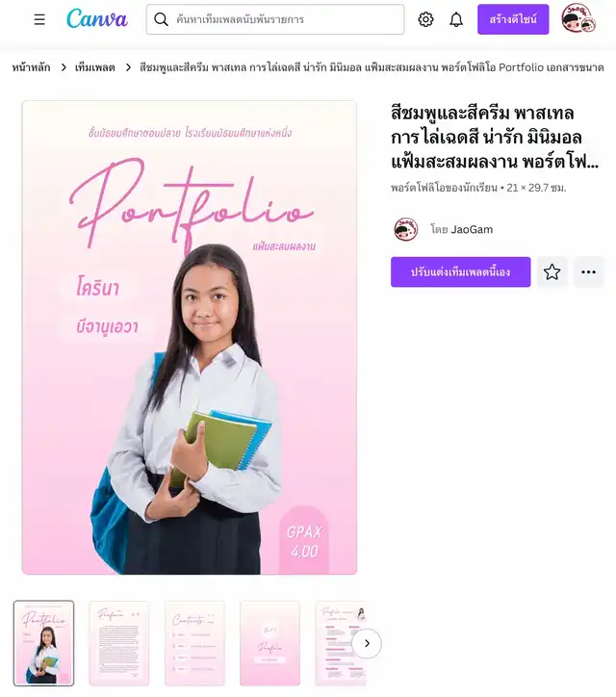Focus the template search field
Image resolution: width=616 pixels, height=697 pixels.
[275, 19]
